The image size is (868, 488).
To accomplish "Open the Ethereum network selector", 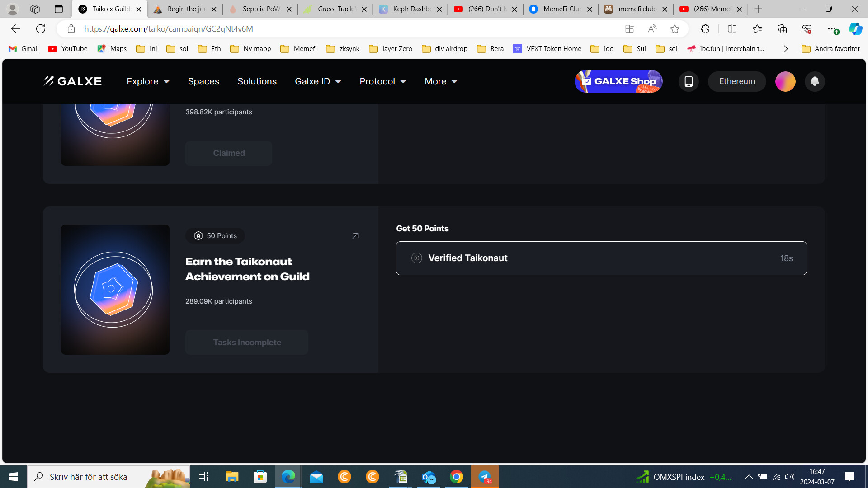I will point(737,81).
